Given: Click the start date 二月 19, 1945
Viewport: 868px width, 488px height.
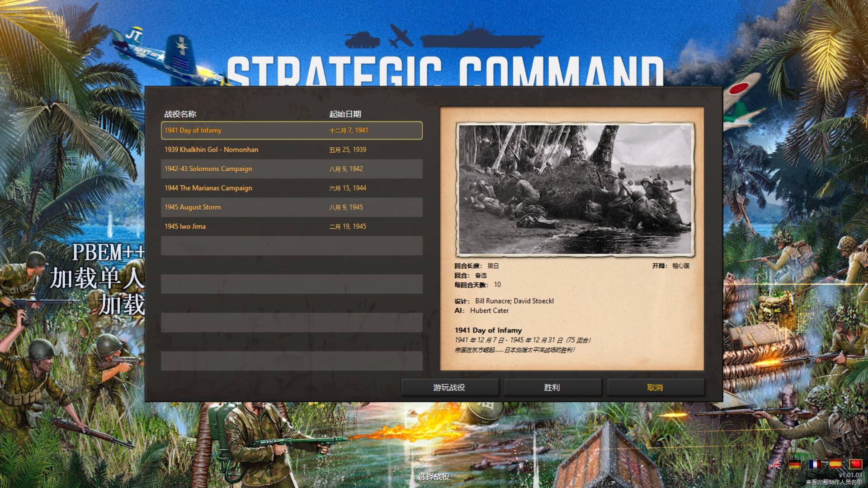Looking at the screenshot, I should tap(348, 226).
